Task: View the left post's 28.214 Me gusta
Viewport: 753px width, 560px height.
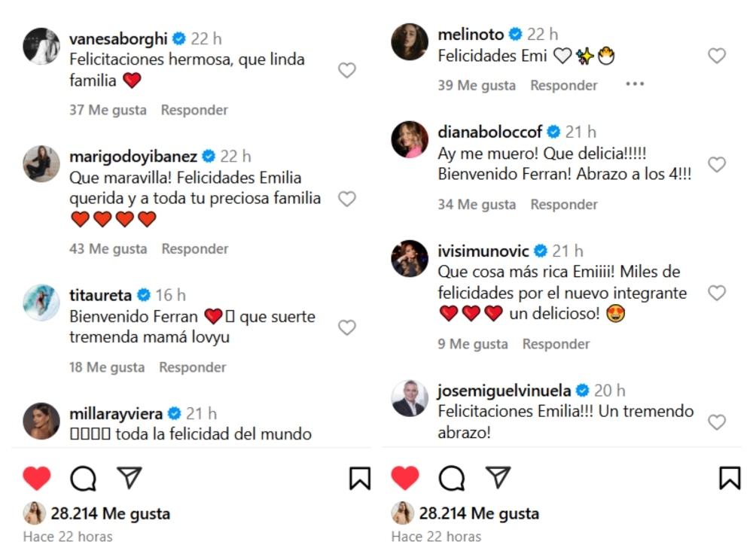Action: [110, 514]
